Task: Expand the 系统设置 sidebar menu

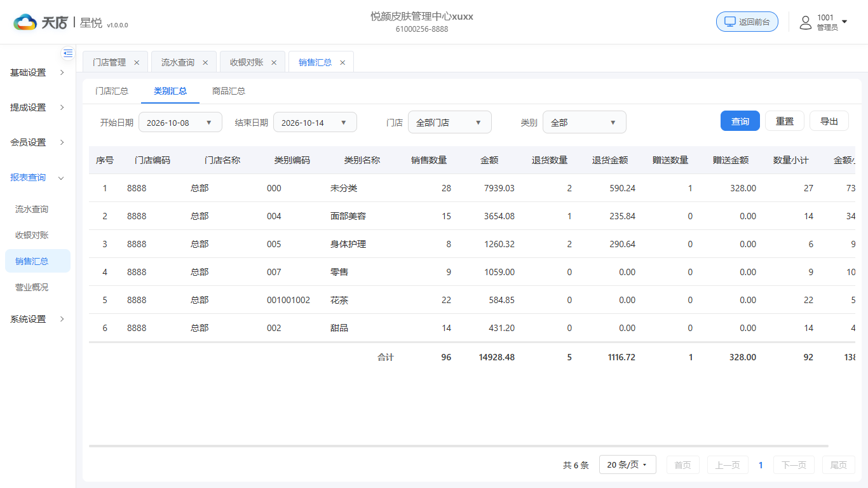Action: point(38,319)
